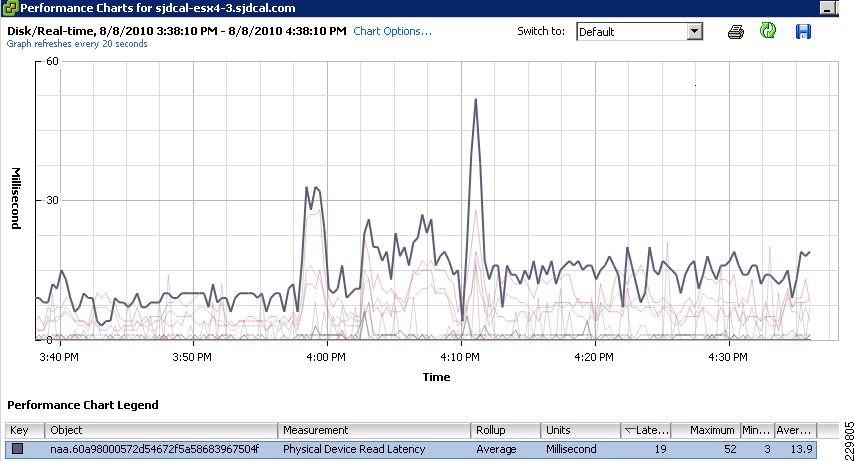Click the Key column header
This screenshot has height=461, width=854.
[25, 430]
